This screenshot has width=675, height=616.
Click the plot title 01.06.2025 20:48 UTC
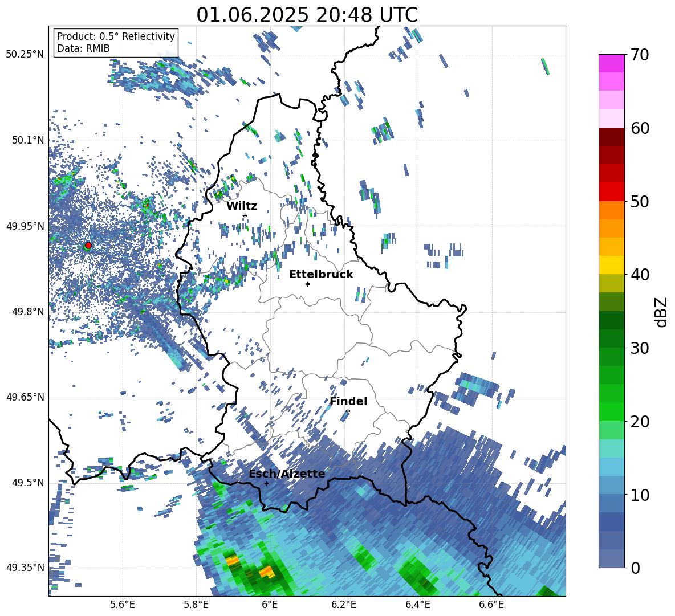[307, 15]
